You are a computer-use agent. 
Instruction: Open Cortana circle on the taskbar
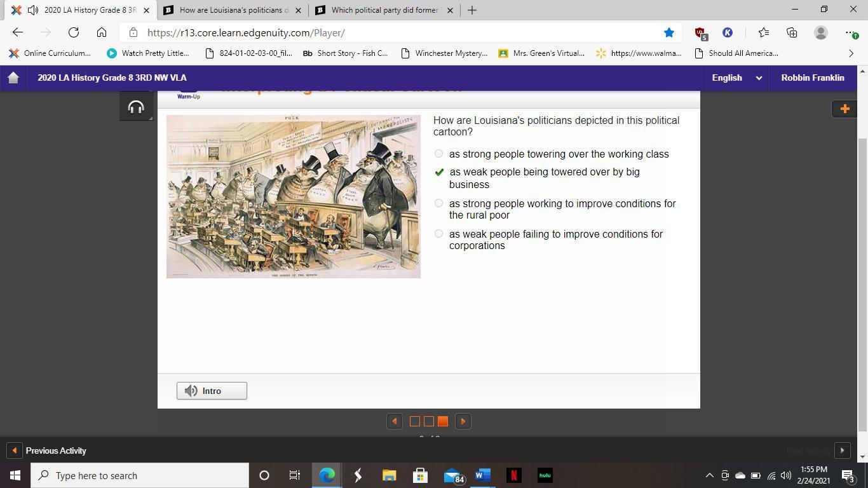pyautogui.click(x=264, y=475)
